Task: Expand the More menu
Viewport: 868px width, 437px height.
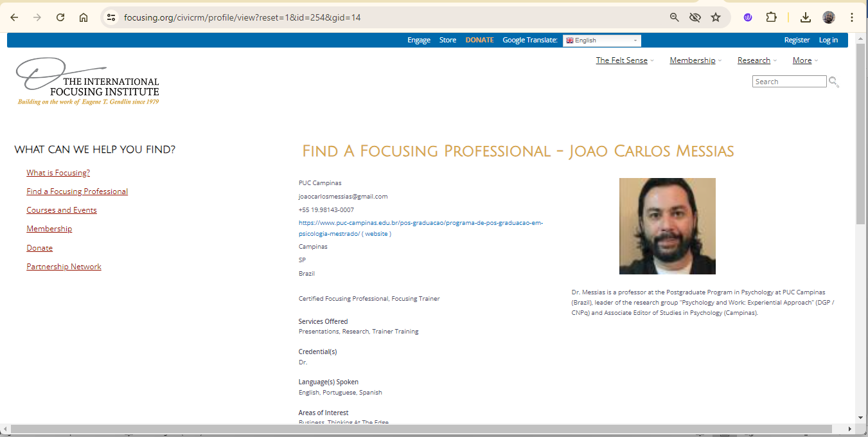Action: pyautogui.click(x=805, y=60)
